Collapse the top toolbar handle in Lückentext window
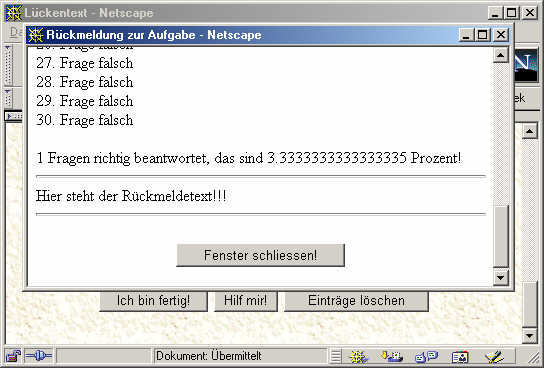This screenshot has width=544, height=368. click(x=8, y=65)
